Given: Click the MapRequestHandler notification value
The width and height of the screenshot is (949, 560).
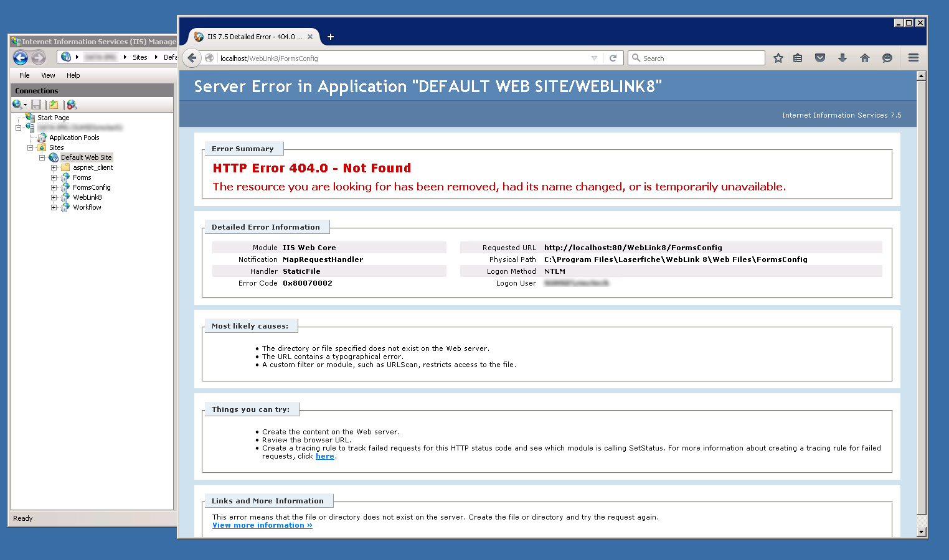Looking at the screenshot, I should (323, 259).
